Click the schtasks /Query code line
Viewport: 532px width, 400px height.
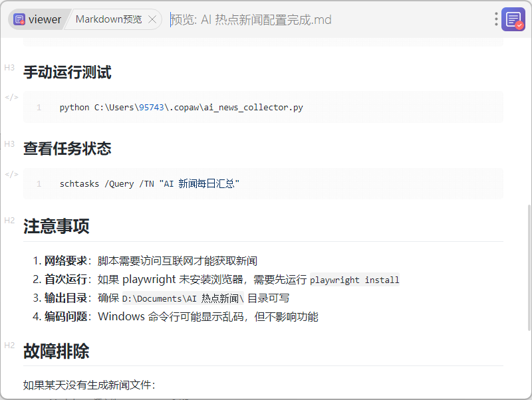[149, 184]
